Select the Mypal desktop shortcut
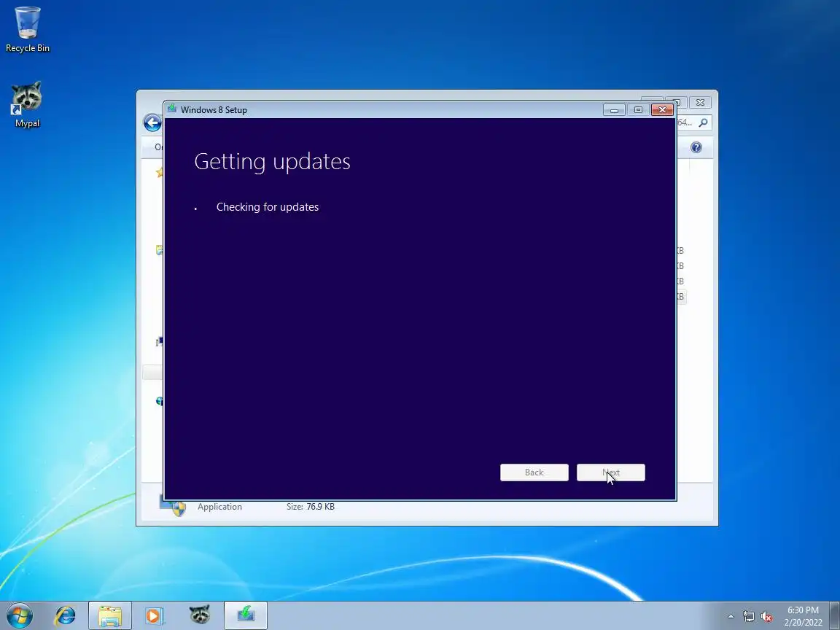Screen dimensions: 840x630 click(x=27, y=105)
